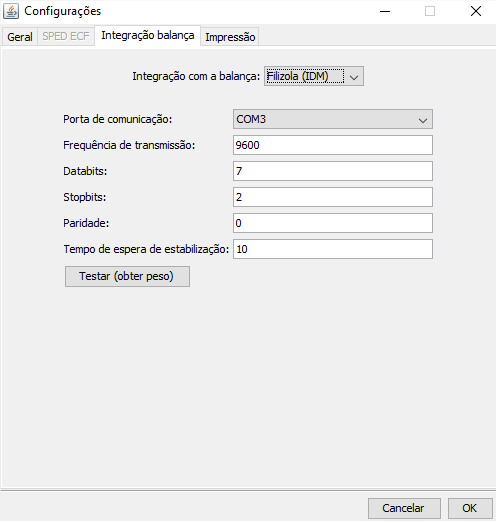Click into the Databits input field
This screenshot has width=496, height=523.
pyautogui.click(x=333, y=171)
